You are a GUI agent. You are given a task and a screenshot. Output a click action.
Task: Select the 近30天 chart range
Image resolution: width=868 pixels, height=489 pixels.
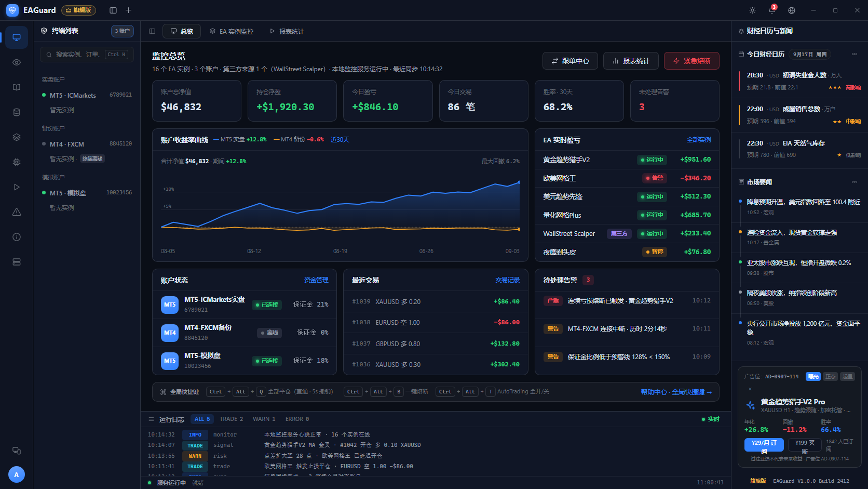point(340,140)
